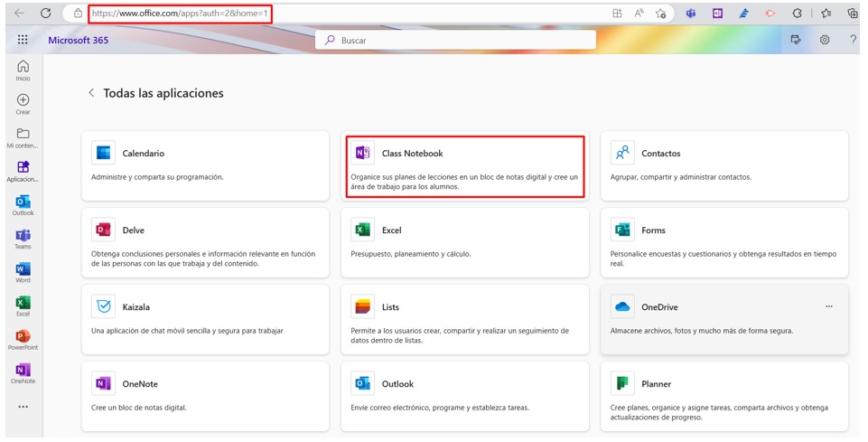Open the Kaizala app card

(x=205, y=320)
